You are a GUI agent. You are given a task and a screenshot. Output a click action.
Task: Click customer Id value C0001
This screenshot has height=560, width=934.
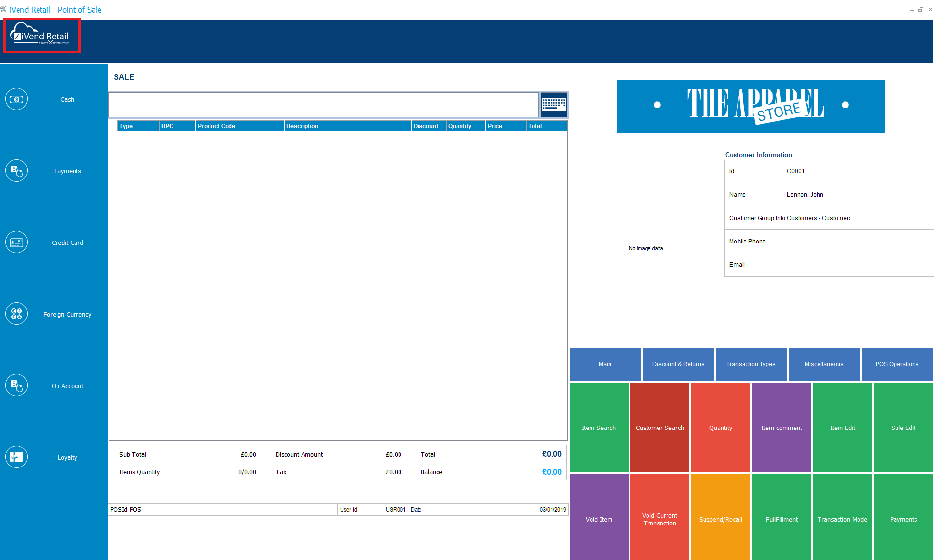(796, 171)
